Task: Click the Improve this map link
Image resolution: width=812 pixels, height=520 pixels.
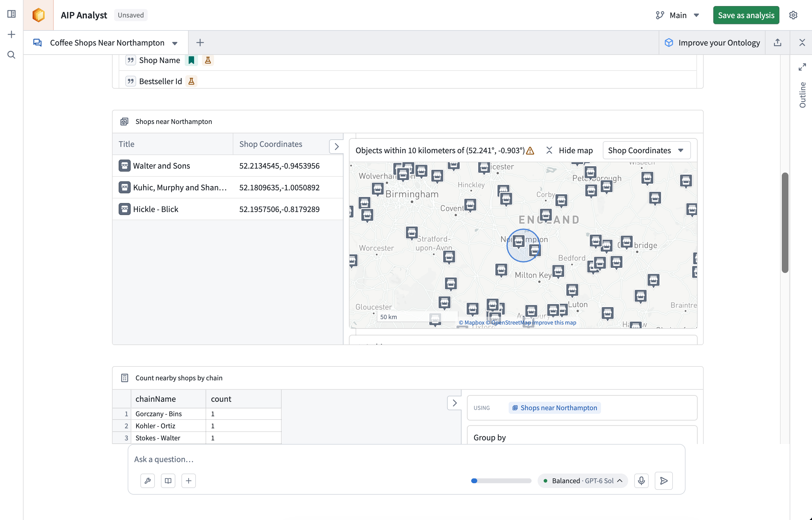Action: click(555, 322)
